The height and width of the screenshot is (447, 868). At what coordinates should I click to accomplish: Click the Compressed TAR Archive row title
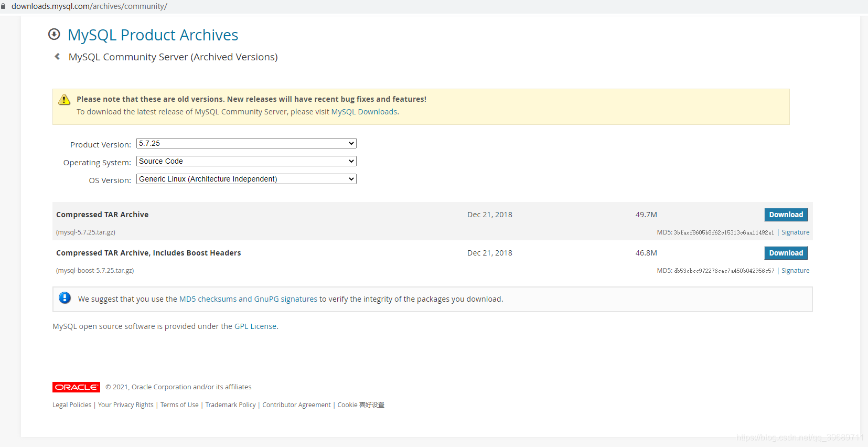pos(102,215)
